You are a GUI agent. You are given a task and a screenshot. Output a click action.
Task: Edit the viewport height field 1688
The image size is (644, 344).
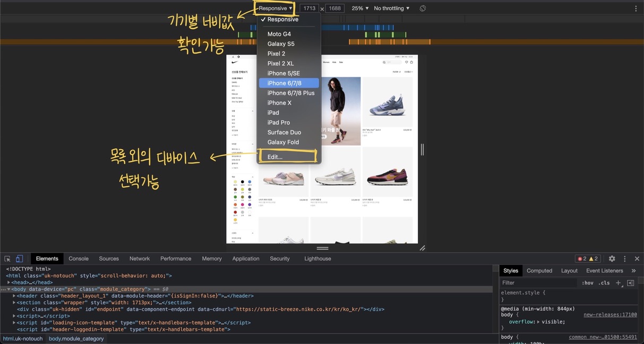click(334, 8)
